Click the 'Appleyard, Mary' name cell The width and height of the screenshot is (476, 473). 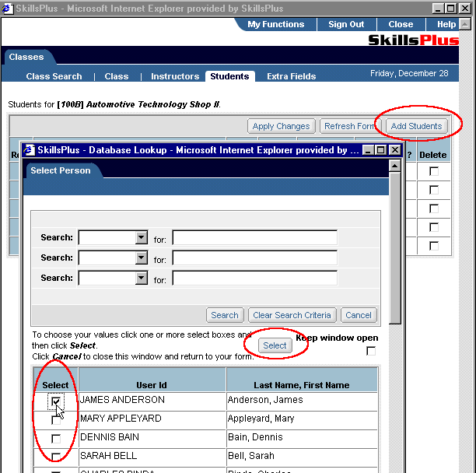click(x=302, y=420)
